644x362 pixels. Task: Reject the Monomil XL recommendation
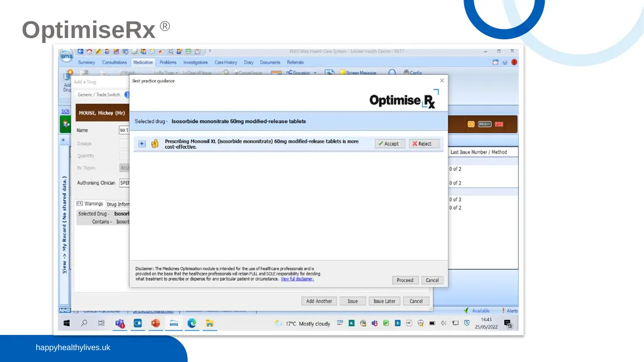tap(423, 144)
